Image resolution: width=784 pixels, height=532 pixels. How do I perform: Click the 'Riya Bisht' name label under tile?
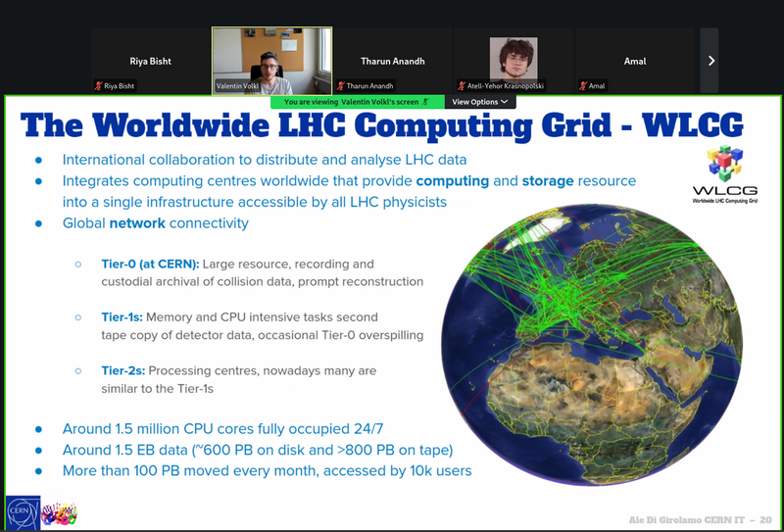[x=119, y=86]
